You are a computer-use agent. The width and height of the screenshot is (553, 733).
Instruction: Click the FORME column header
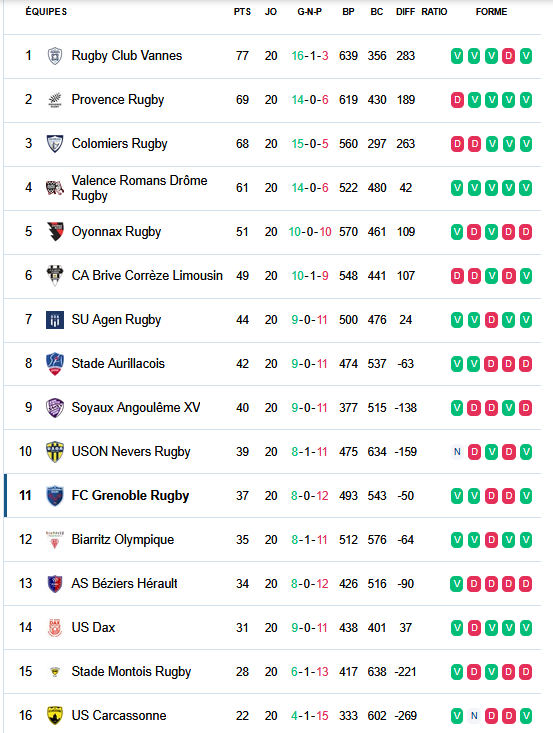tap(491, 12)
